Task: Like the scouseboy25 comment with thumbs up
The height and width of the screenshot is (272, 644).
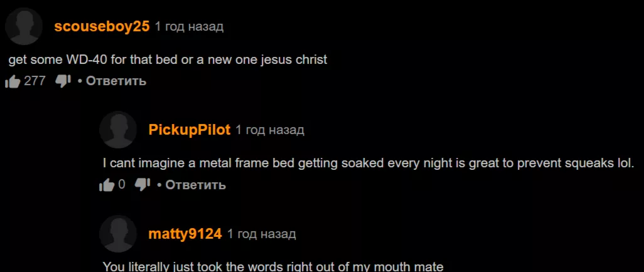Action: pos(13,81)
